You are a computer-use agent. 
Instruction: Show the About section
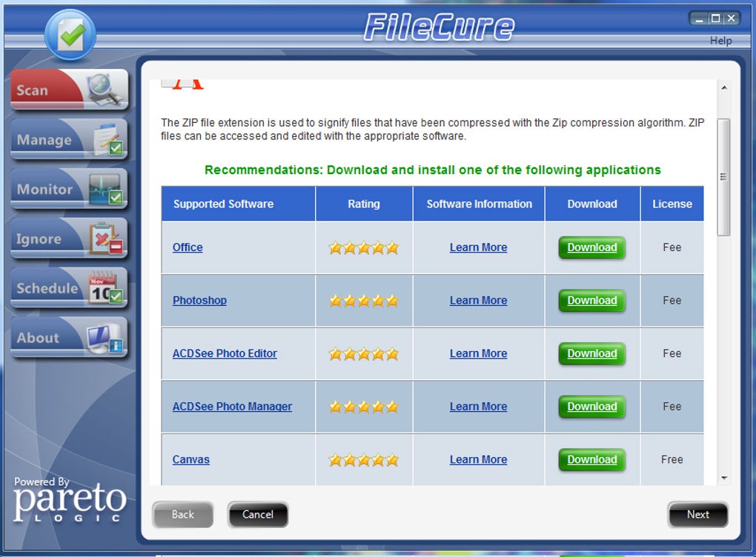click(70, 337)
